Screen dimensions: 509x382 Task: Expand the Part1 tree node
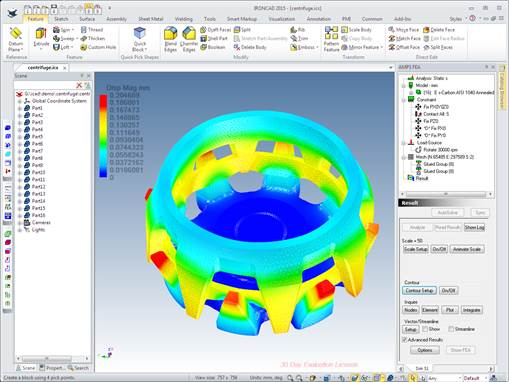(x=20, y=108)
